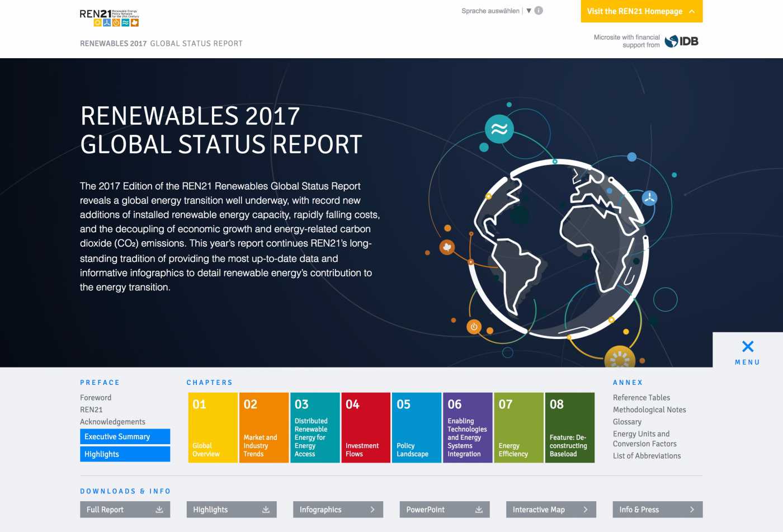Select Executive Summary in Preface
Screen dimensions: 783x532
[x=125, y=437]
